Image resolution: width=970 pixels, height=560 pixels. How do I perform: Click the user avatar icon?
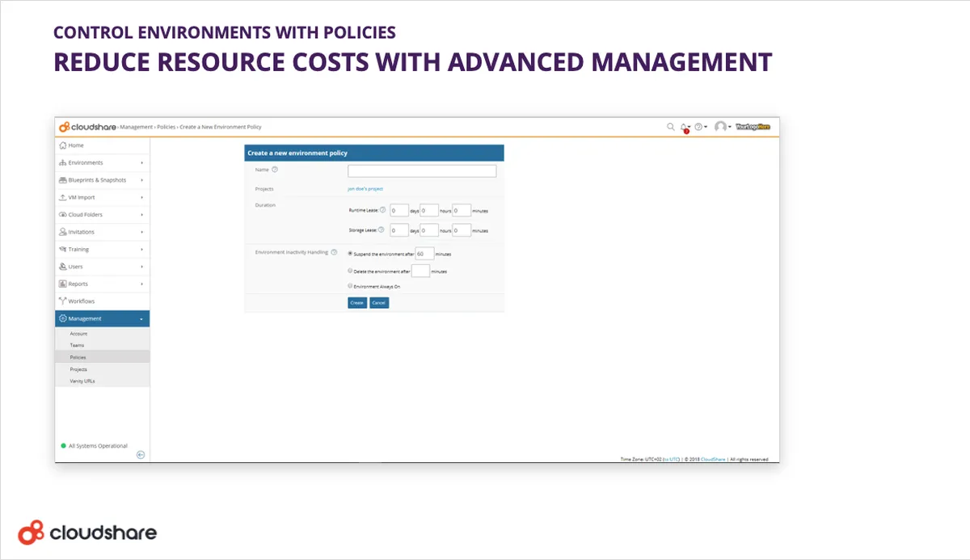(720, 127)
